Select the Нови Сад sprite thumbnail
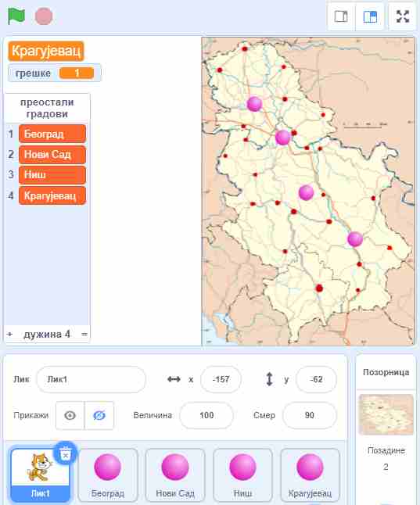This screenshot has width=420, height=505. click(175, 475)
